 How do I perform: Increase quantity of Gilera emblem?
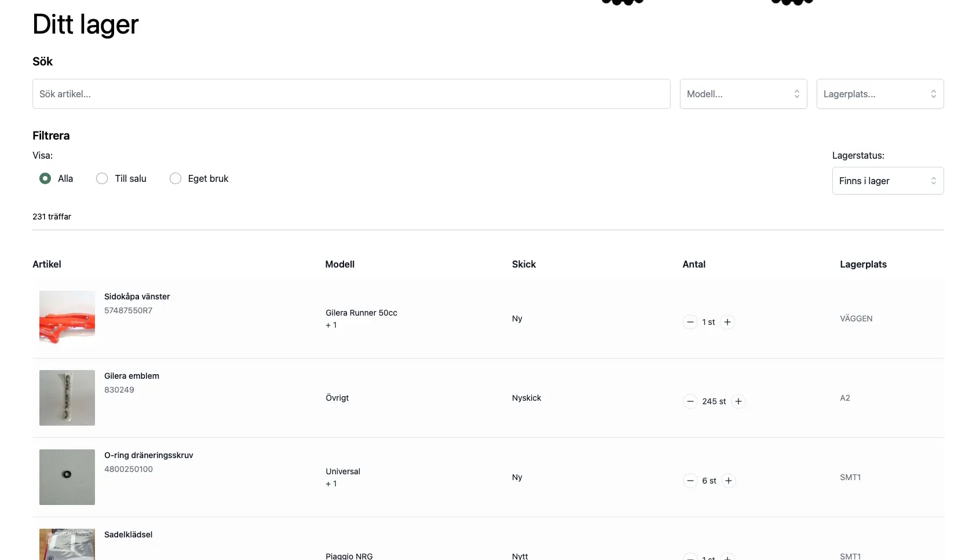738,401
